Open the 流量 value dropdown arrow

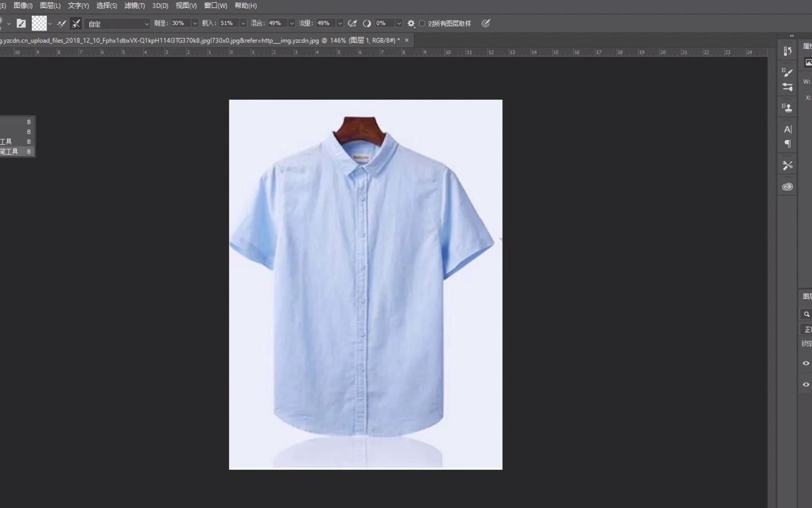pos(340,23)
